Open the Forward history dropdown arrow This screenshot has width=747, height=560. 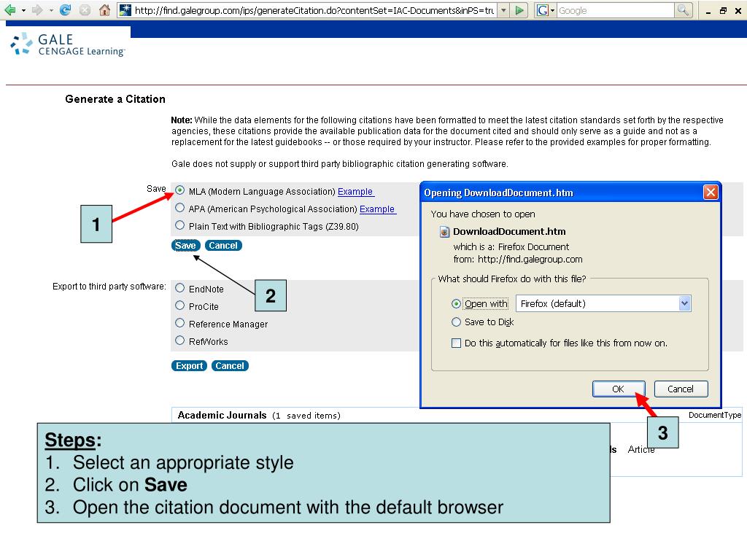51,10
